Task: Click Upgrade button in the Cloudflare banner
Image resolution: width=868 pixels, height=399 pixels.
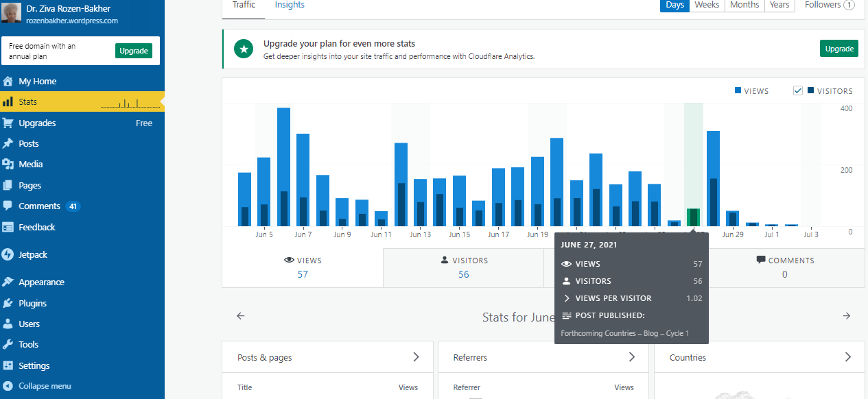Action: (x=839, y=49)
